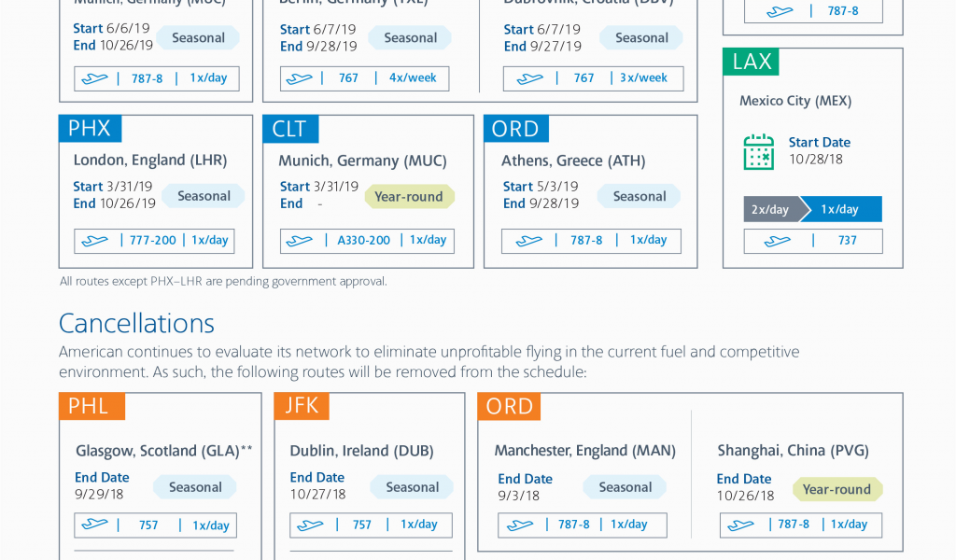Click the end date "10/26/18" for Shanghai
Viewport: 956px width, 560px height.
pyautogui.click(x=745, y=496)
